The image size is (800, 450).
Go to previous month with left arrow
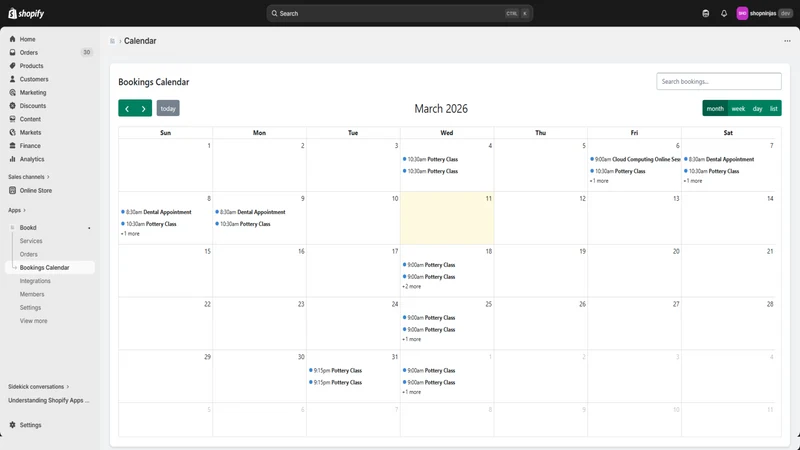pos(127,108)
